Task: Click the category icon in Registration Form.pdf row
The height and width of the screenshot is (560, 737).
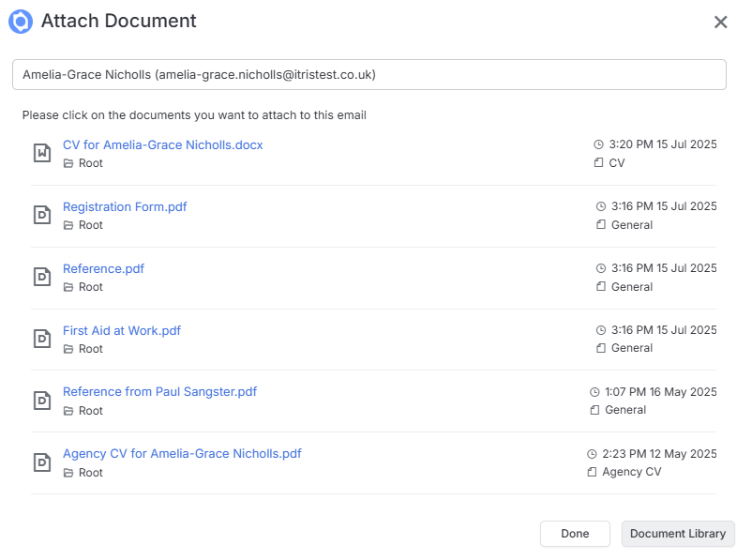Action: coord(601,225)
